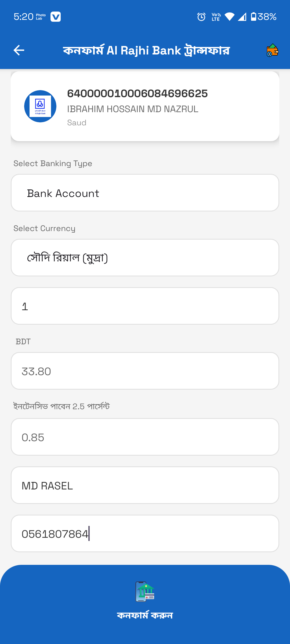290x644 pixels.
Task: Tap the Photo Lab notification icon
Action: coord(41,17)
